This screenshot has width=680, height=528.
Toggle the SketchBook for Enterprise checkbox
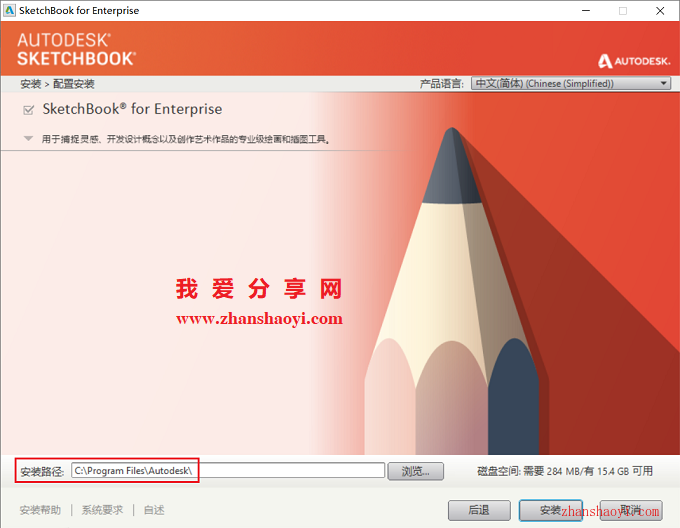coord(29,110)
